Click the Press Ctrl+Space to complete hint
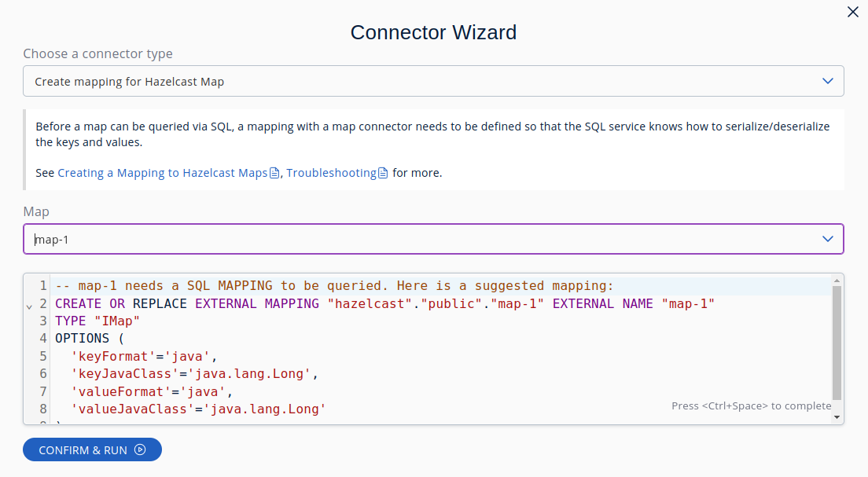 (x=752, y=405)
